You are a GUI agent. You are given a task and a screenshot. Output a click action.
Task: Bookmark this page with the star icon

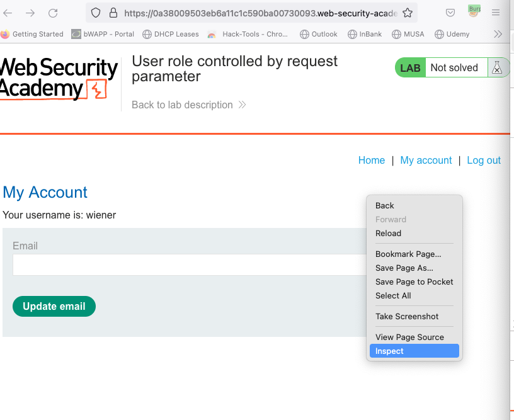pyautogui.click(x=408, y=13)
